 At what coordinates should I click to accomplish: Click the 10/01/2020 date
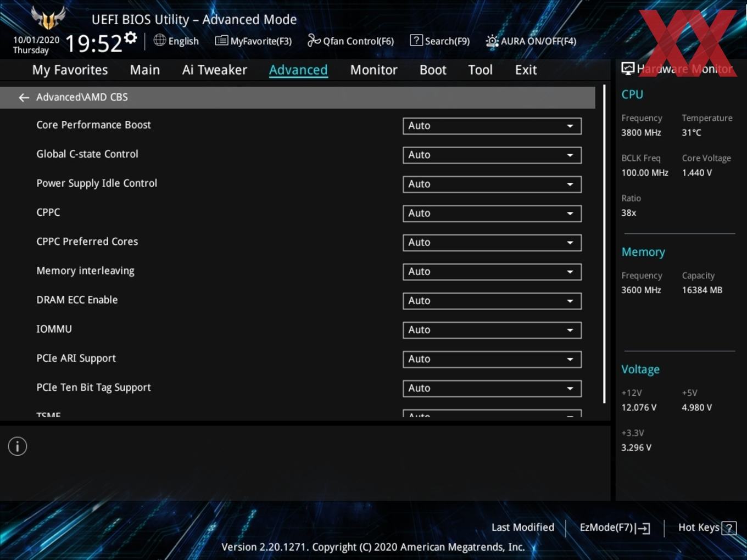36,40
